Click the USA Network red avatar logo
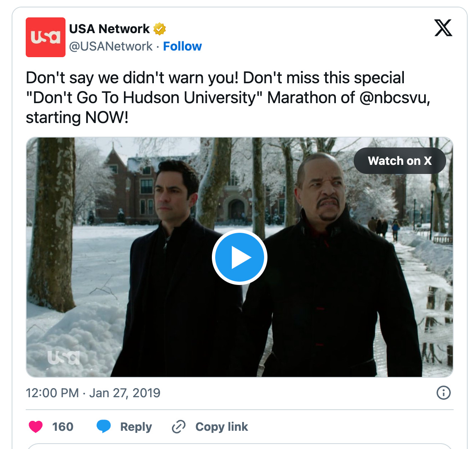Viewport: 476px width, 449px height. pos(46,37)
